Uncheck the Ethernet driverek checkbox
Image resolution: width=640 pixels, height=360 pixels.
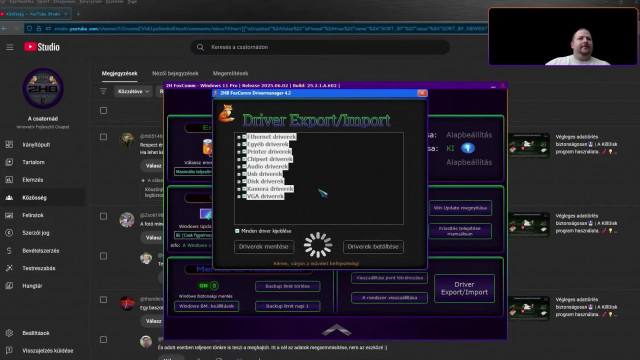(x=244, y=137)
